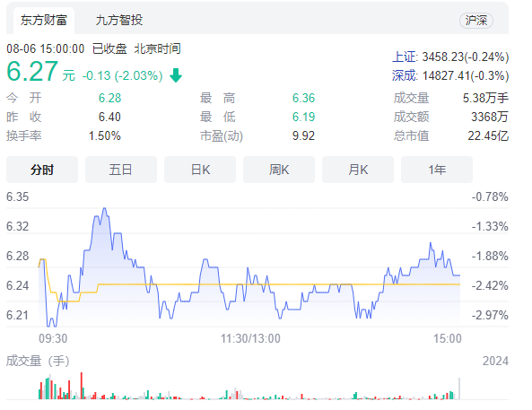Screen dimensions: 532x410
Task: Click the -2.97% axis label
Action: pos(490,315)
